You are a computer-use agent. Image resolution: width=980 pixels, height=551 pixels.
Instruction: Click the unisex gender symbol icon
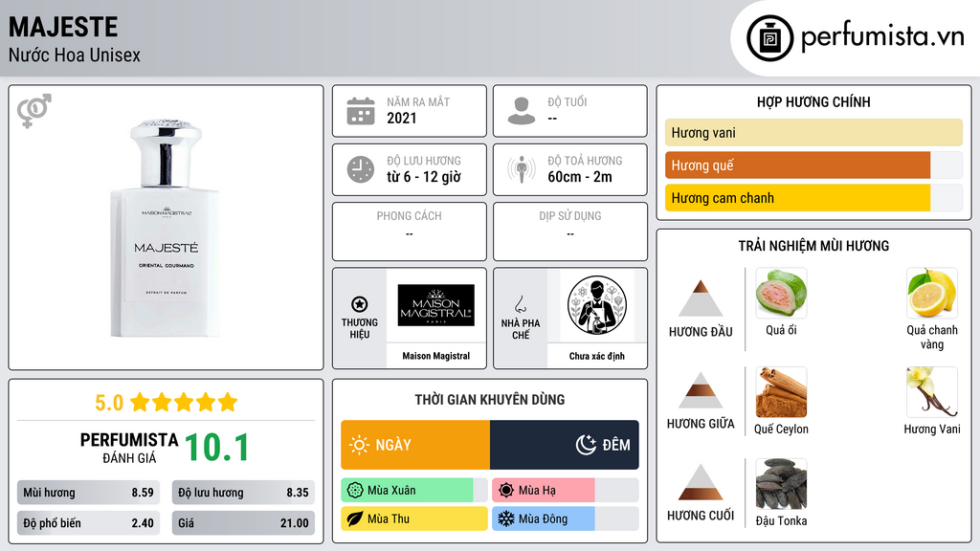[x=34, y=111]
